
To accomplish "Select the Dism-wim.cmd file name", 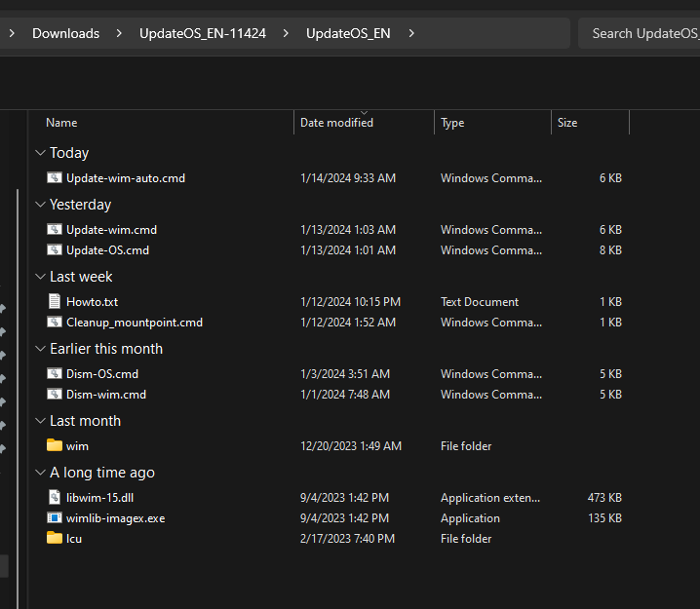I will pyautogui.click(x=106, y=395).
